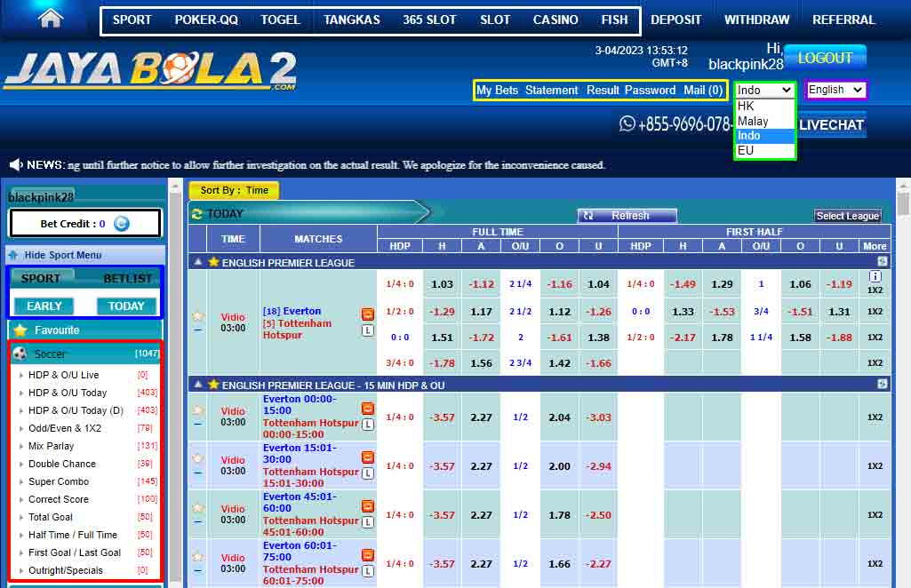Click the Select League button
This screenshot has width=911, height=588.
coord(848,216)
